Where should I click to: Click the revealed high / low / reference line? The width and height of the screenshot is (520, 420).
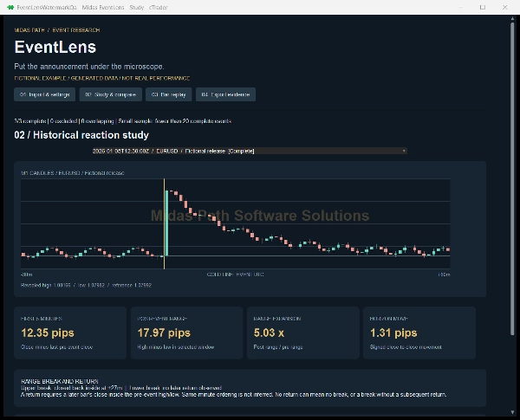(x=86, y=285)
